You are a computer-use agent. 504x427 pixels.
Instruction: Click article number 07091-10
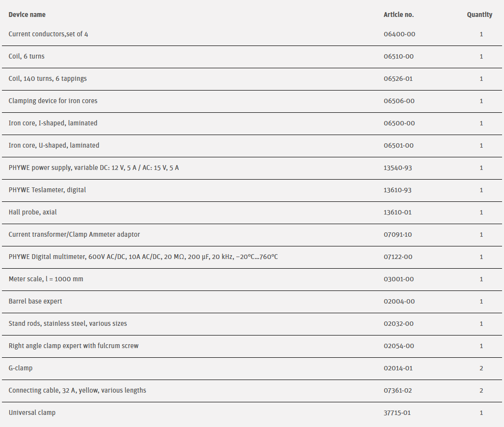[x=397, y=235]
